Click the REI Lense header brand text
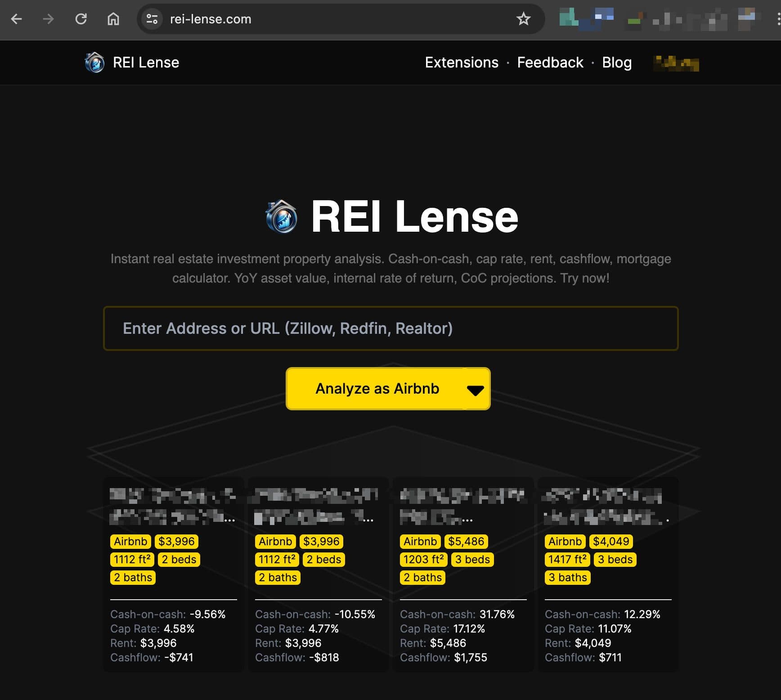Screen dimensions: 781x700 point(146,63)
